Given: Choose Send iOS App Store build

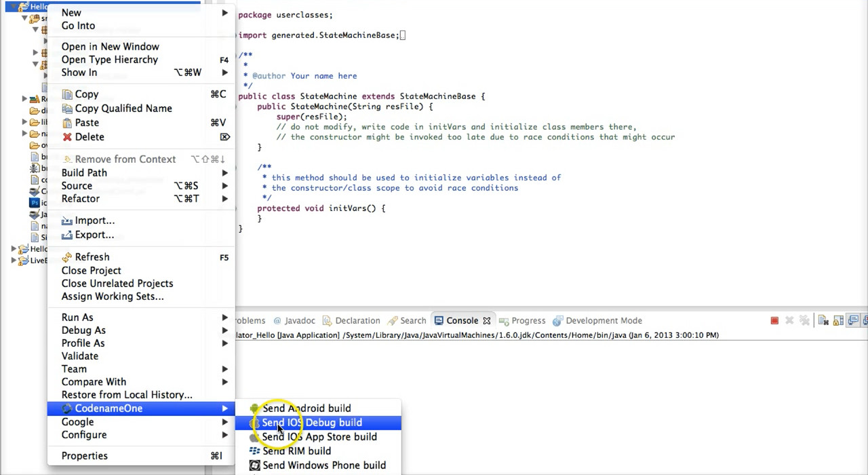Looking at the screenshot, I should (318, 437).
